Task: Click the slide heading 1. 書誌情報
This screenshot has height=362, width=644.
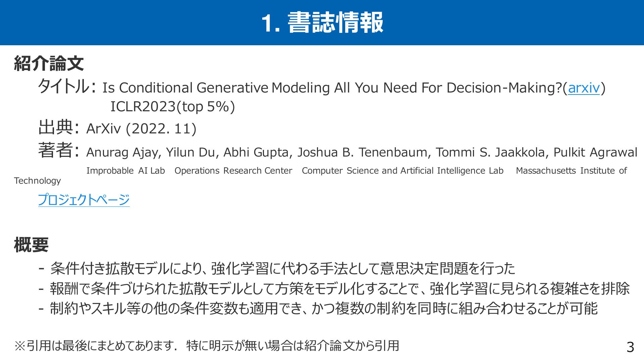Action: pos(322,22)
